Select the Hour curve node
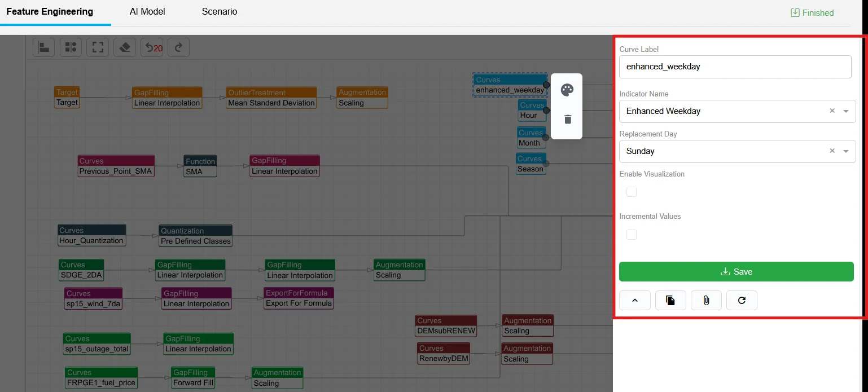 click(x=532, y=110)
